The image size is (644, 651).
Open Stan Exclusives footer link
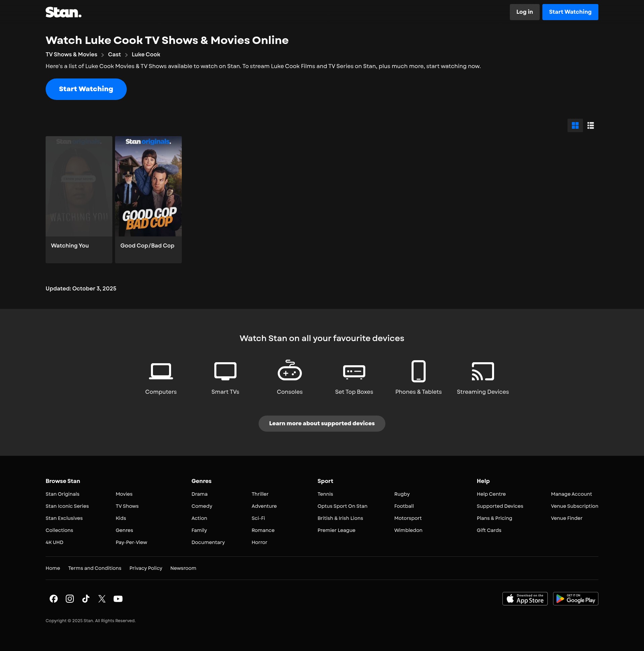click(64, 518)
